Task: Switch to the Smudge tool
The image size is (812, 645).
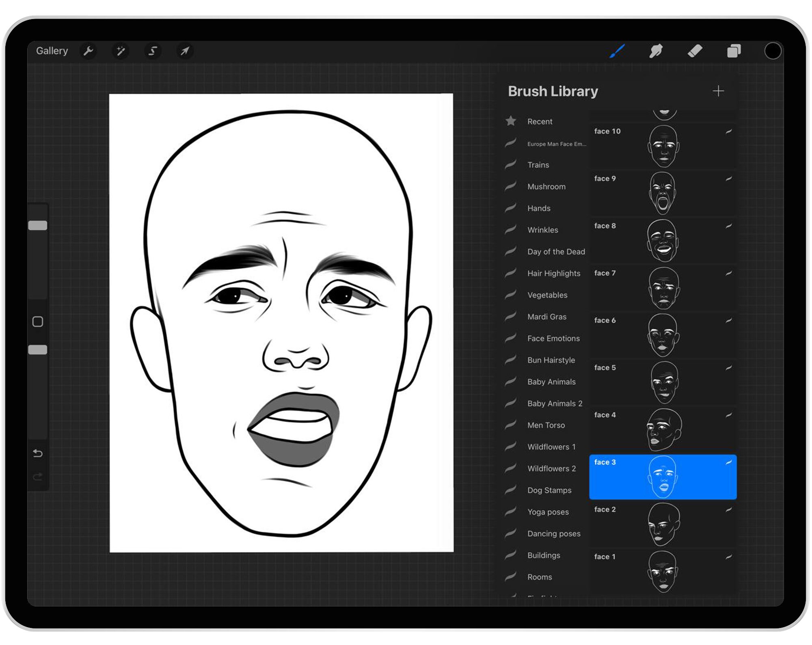Action: [x=657, y=50]
